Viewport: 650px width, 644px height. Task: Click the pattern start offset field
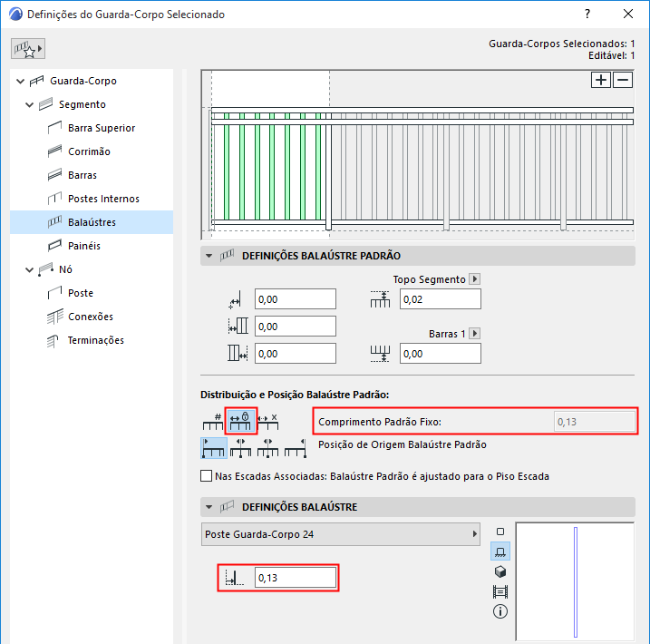tap(296, 299)
